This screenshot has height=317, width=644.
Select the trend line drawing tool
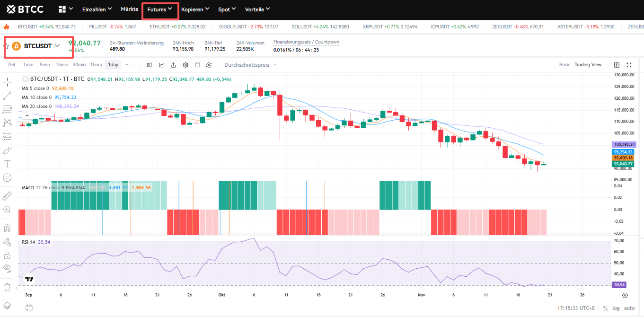click(x=7, y=96)
